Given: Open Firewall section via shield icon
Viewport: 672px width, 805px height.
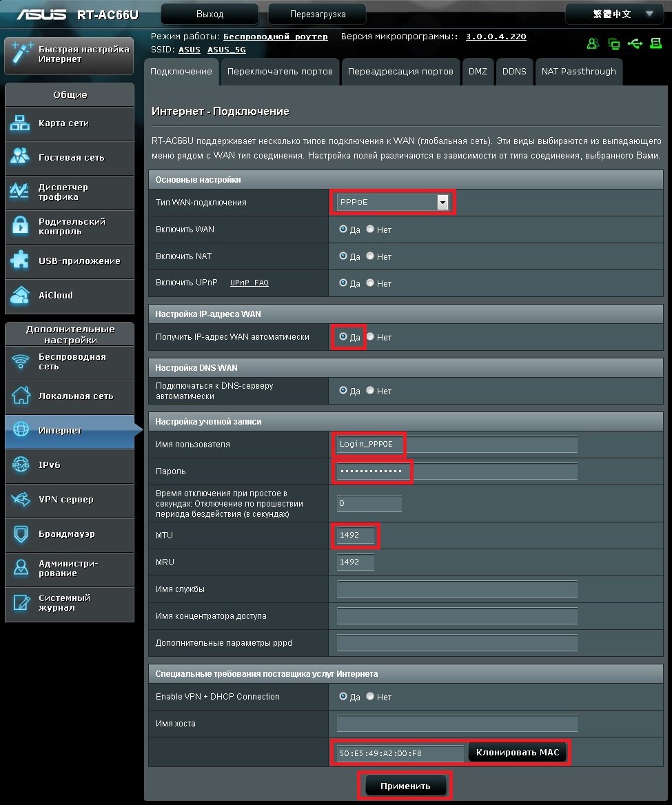Looking at the screenshot, I should [21, 534].
